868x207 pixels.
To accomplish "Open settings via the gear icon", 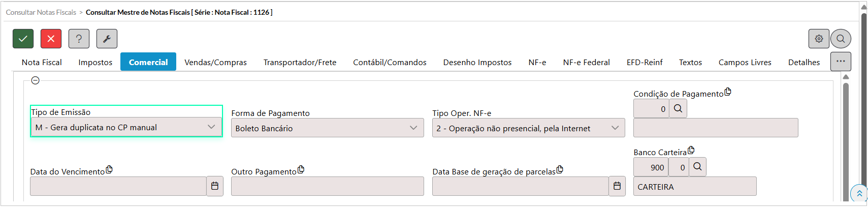I will (819, 39).
